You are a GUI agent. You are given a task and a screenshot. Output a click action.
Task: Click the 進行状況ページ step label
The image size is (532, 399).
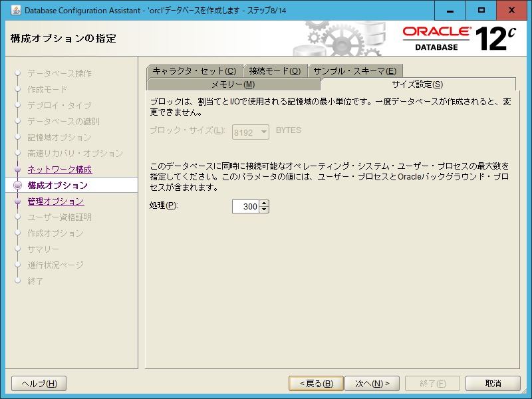tap(56, 265)
